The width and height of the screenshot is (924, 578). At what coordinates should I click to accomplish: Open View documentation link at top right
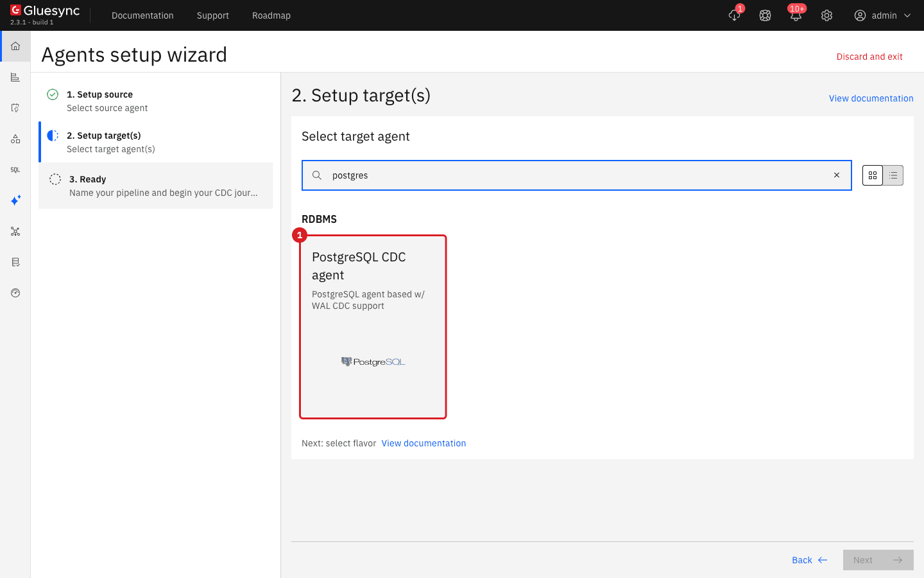coord(871,98)
